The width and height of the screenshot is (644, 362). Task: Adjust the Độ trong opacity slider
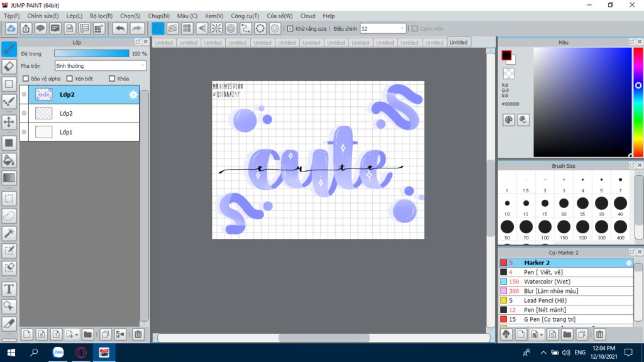(92, 53)
